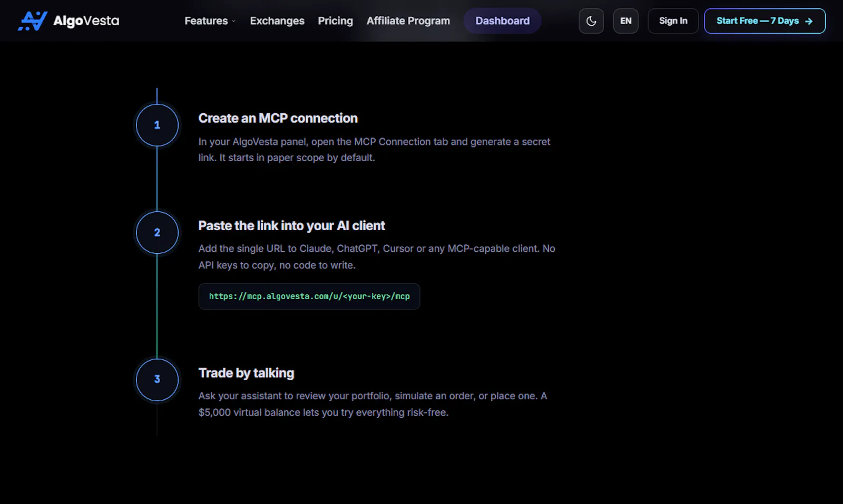The height and width of the screenshot is (504, 843).
Task: Open the AlgoVesta home link text
Action: point(86,21)
